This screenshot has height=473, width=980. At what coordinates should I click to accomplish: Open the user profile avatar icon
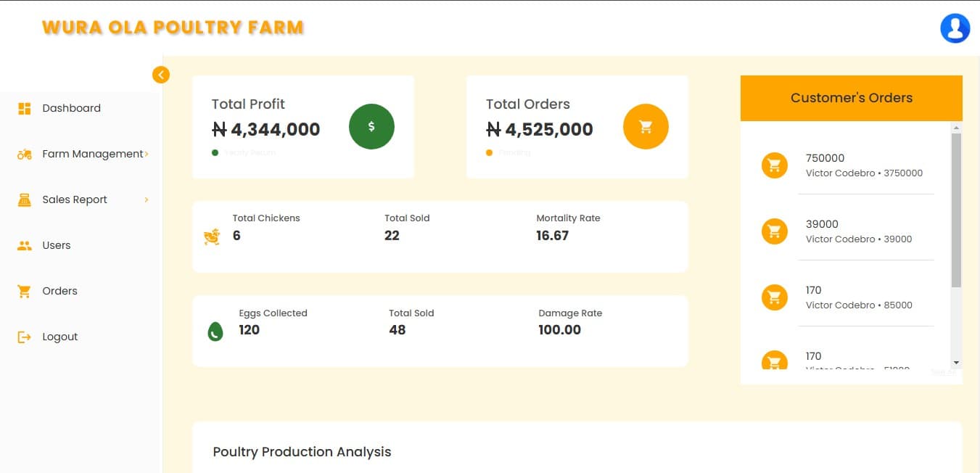(955, 28)
